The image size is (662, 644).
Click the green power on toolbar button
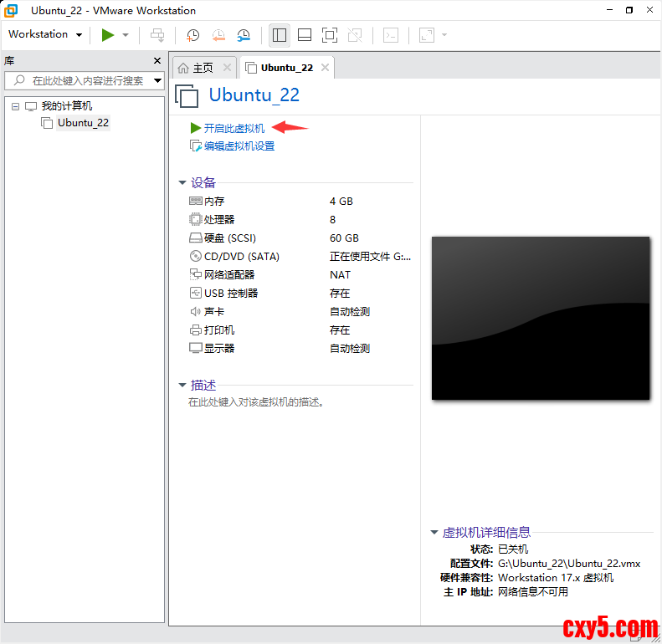107,35
